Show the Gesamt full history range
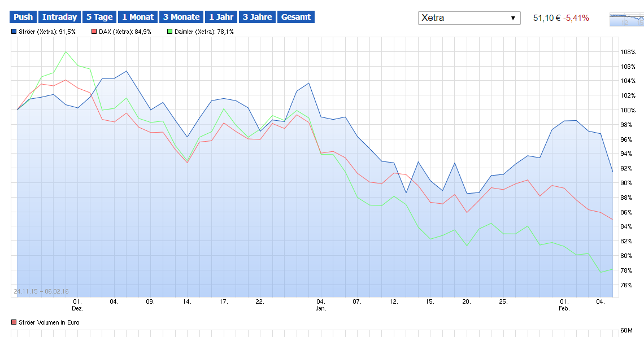644x337 pixels. coord(295,17)
